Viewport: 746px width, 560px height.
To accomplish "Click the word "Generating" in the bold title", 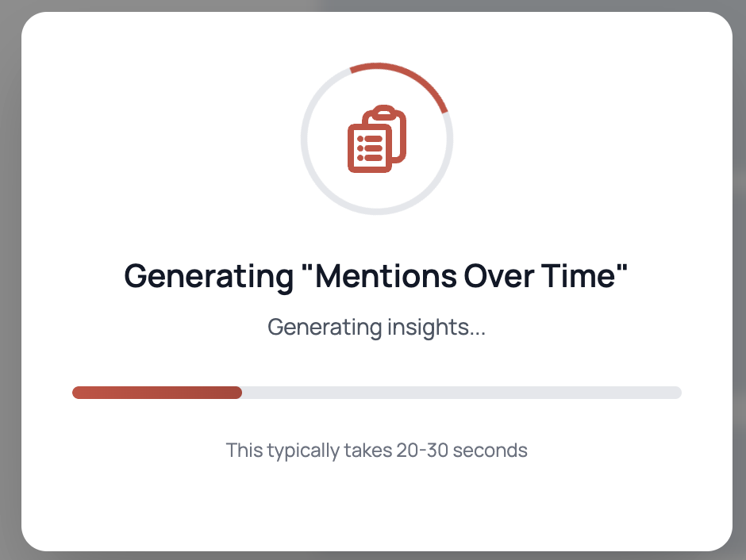I will [209, 276].
